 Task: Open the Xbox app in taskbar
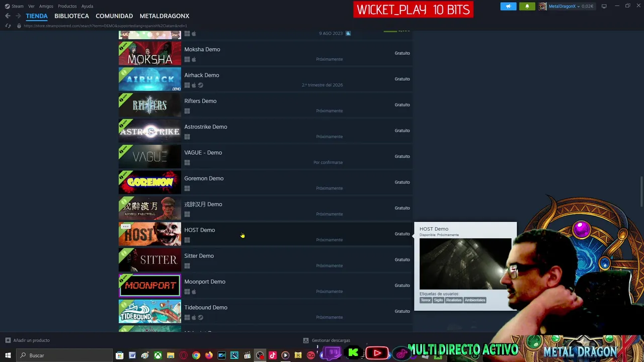(x=158, y=355)
